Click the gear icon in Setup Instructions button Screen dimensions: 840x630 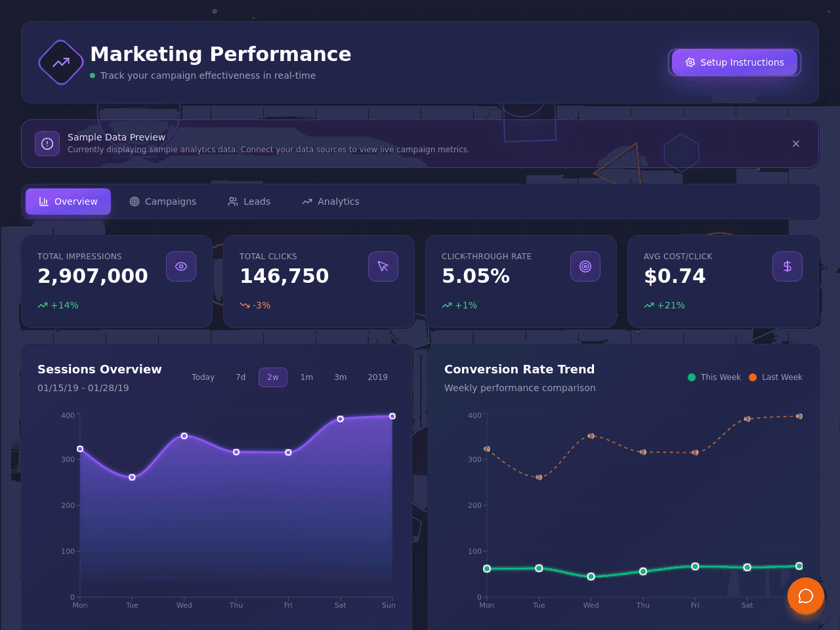tap(690, 62)
